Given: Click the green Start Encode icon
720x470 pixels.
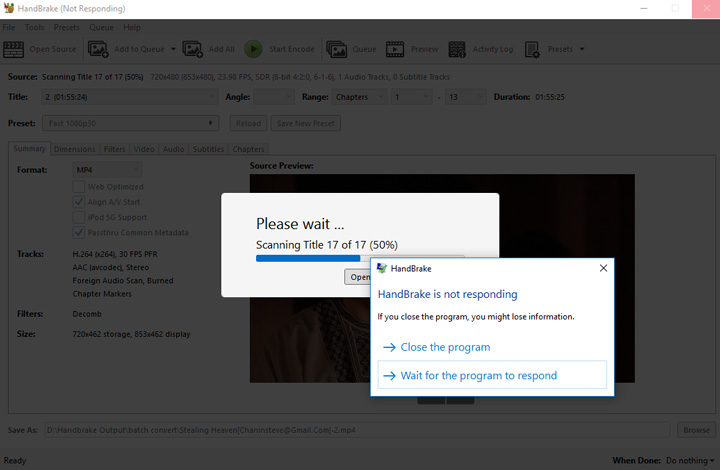Looking at the screenshot, I should click(253, 49).
